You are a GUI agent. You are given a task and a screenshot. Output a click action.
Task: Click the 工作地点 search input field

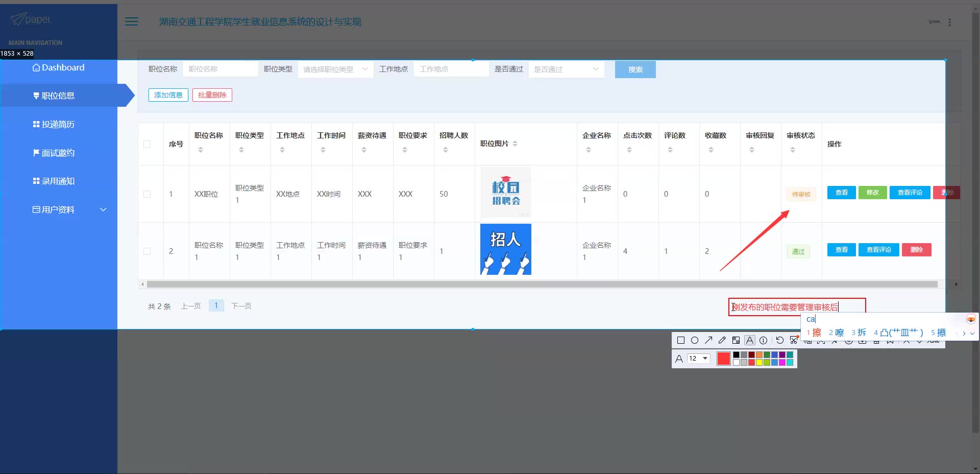[x=451, y=69]
